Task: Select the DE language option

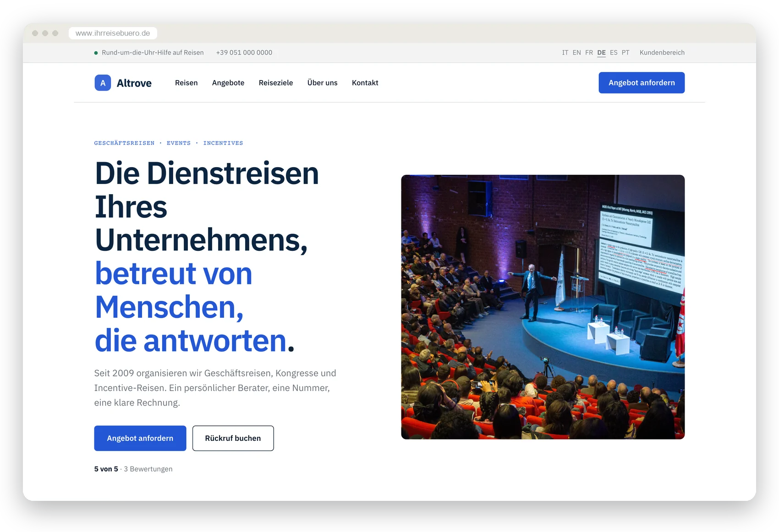Action: pyautogui.click(x=601, y=53)
